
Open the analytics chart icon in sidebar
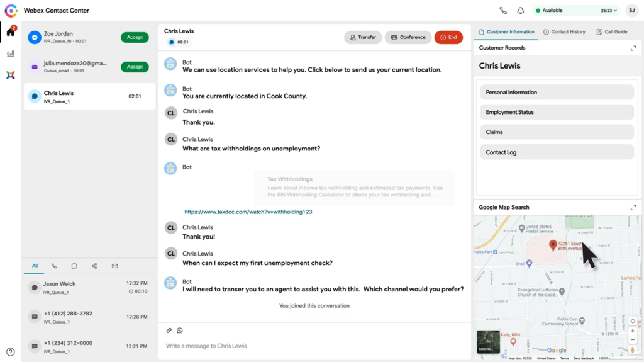(11, 54)
